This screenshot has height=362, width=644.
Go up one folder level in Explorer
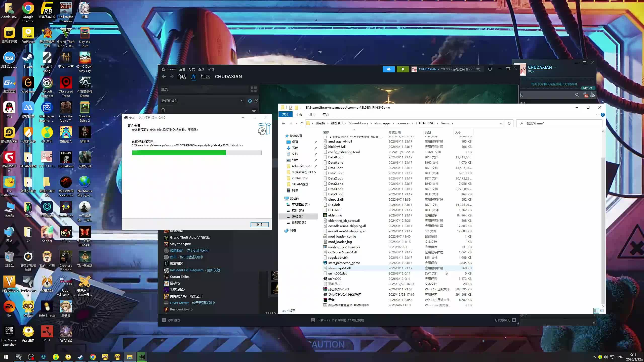302,123
